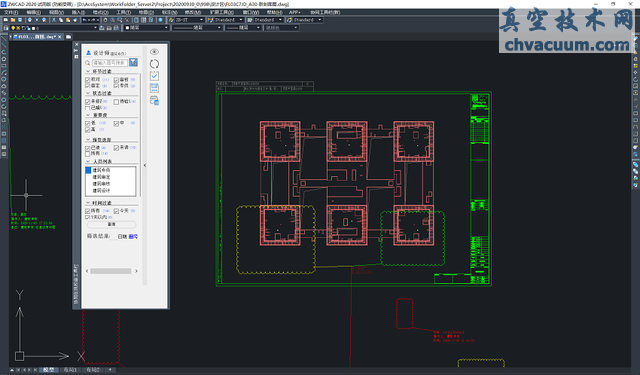
Task: Toggle the 校对 checkbox
Action: (87, 79)
